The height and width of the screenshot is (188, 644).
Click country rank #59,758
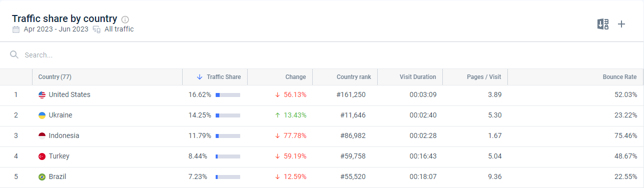tap(353, 156)
